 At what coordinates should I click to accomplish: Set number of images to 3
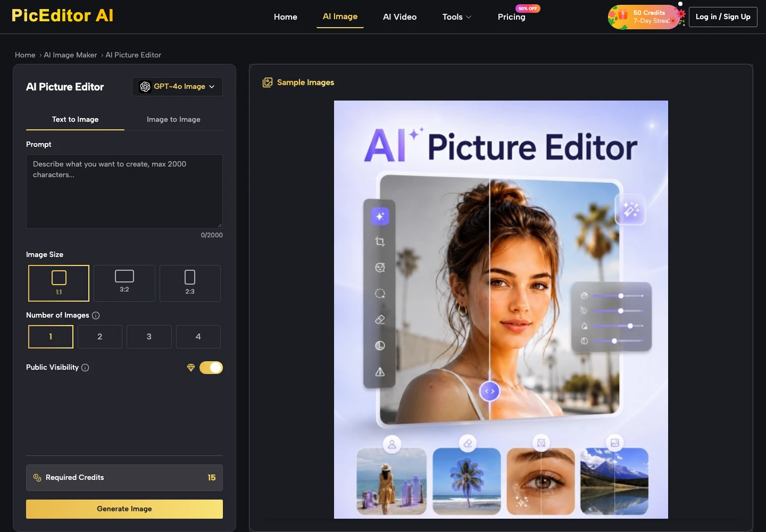click(149, 337)
